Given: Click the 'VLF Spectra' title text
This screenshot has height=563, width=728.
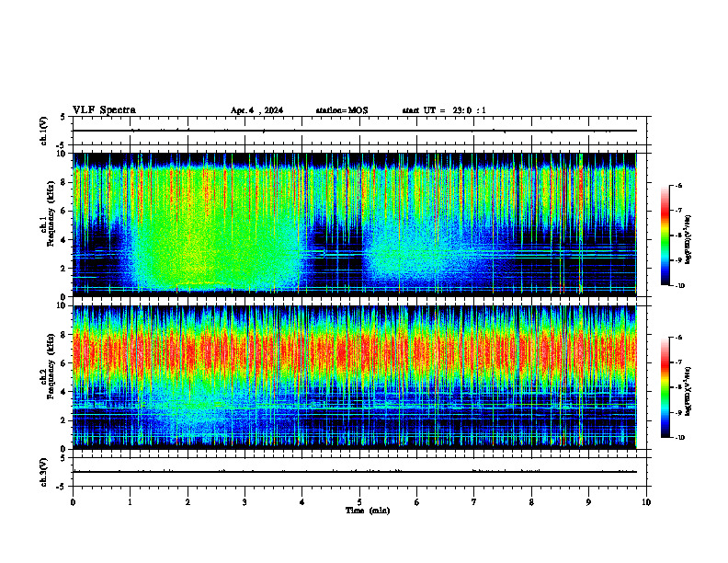Looking at the screenshot, I should [104, 110].
